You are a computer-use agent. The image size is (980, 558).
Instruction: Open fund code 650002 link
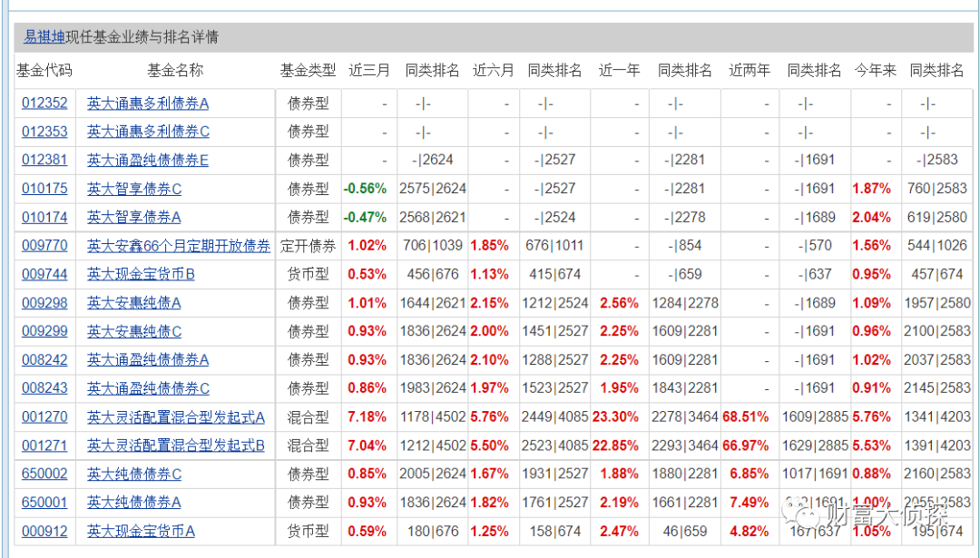pyautogui.click(x=44, y=474)
